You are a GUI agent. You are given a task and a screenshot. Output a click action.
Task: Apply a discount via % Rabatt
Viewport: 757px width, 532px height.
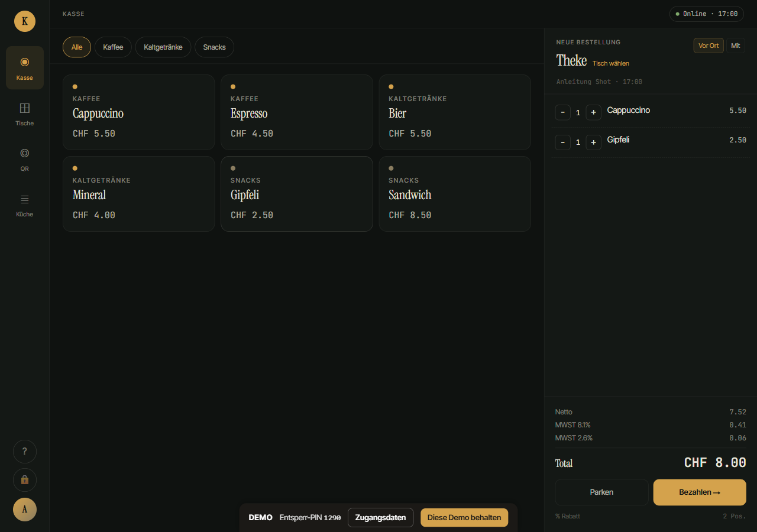568,516
